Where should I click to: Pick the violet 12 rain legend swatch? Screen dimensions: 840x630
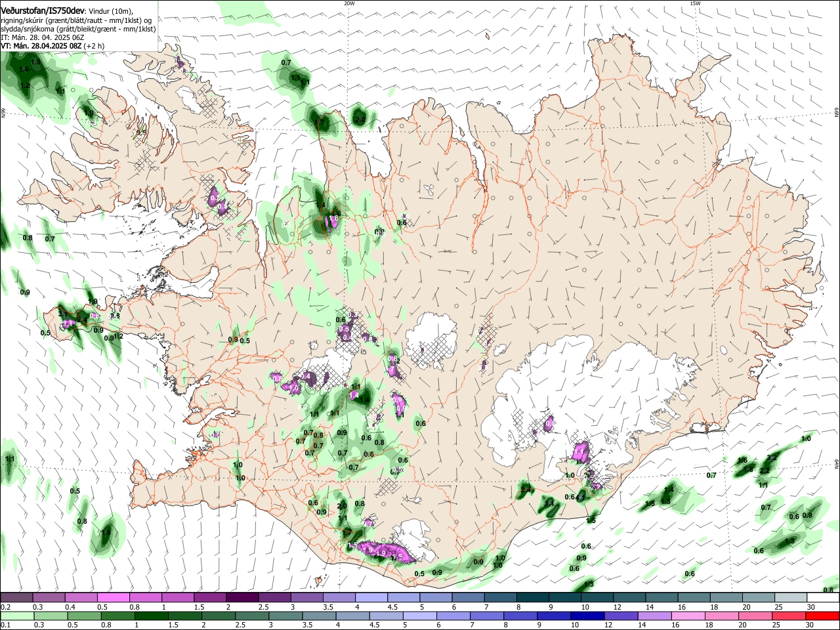click(619, 616)
